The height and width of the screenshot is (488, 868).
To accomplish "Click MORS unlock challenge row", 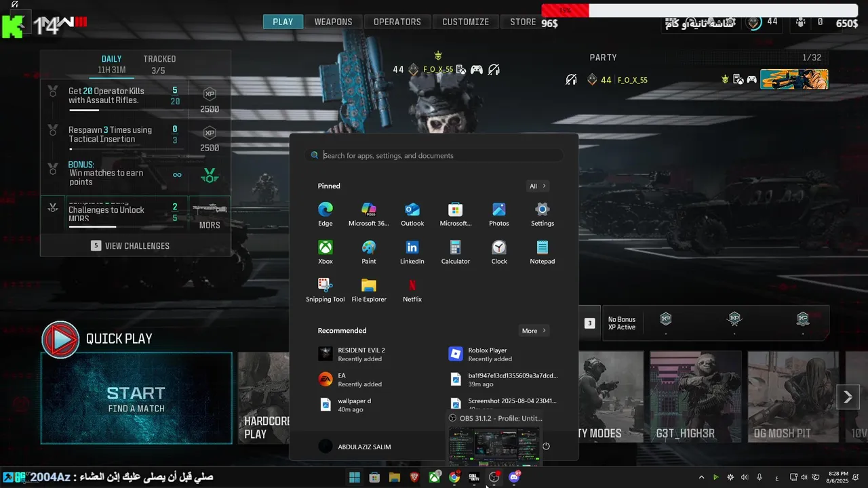I will pyautogui.click(x=136, y=214).
